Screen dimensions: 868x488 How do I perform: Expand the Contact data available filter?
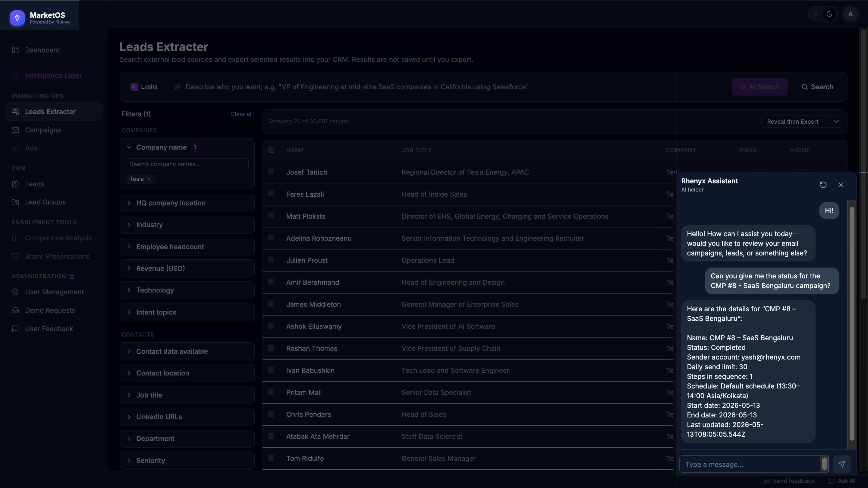point(187,351)
